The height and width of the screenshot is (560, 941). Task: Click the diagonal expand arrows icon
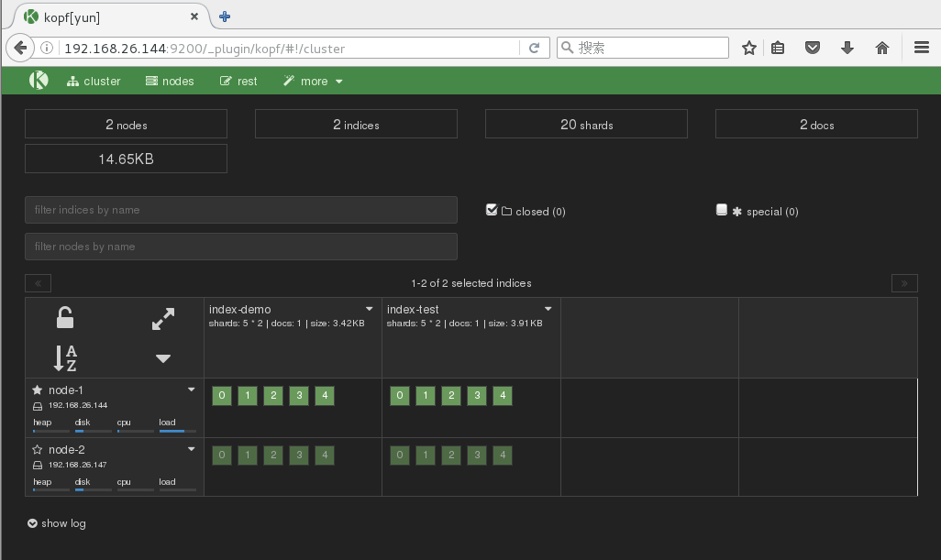[162, 320]
